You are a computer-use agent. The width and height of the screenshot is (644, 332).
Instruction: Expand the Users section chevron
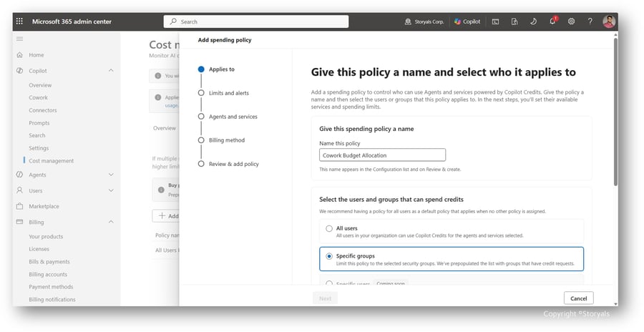(111, 190)
